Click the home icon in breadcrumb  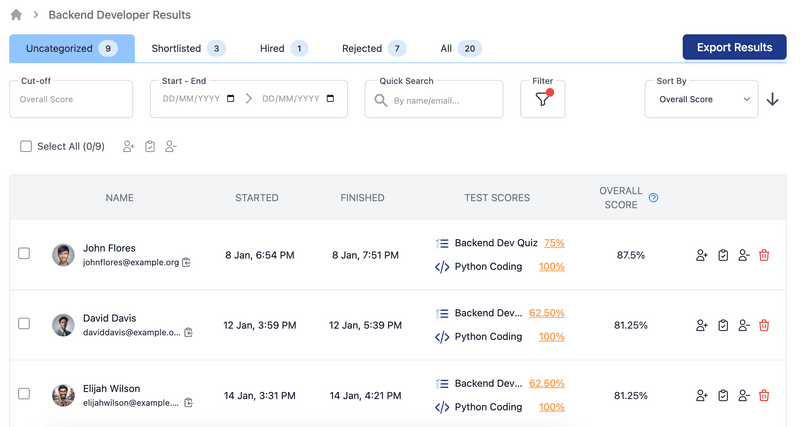(16, 16)
